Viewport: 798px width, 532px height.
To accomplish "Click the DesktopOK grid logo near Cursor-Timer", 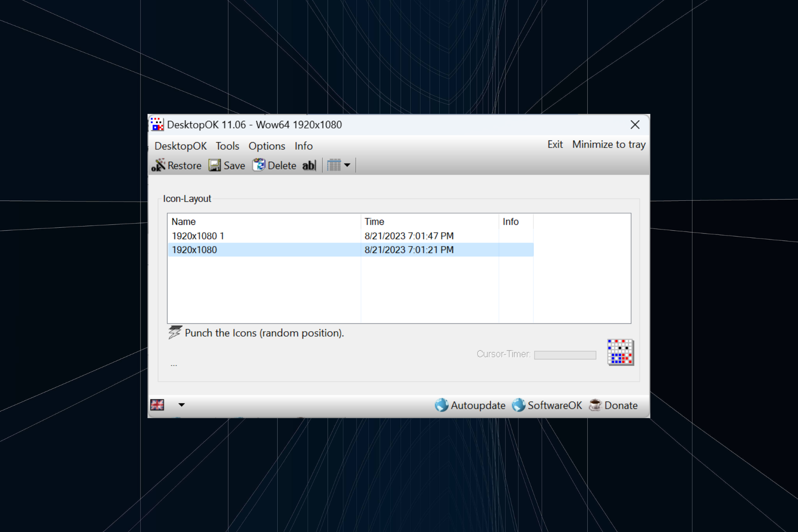I will (620, 352).
